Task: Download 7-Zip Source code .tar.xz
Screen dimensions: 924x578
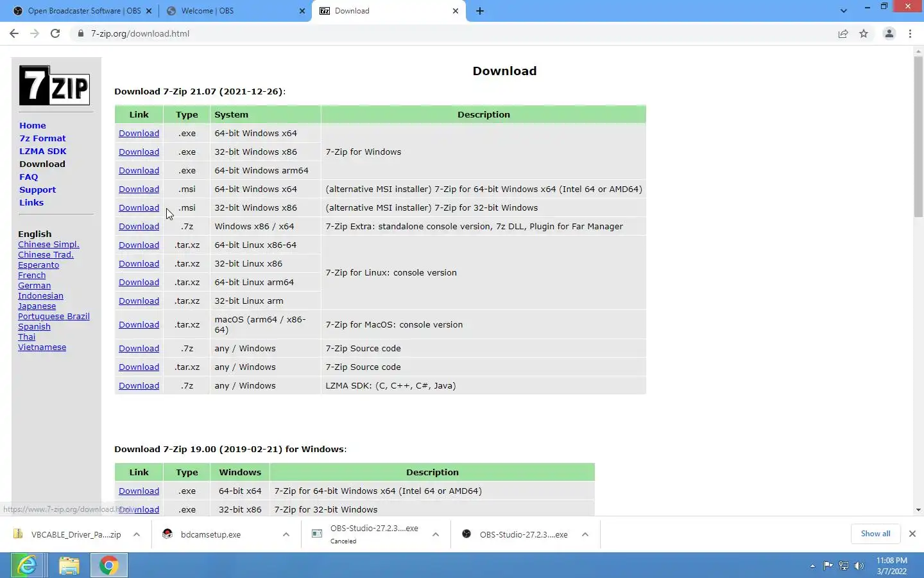Action: tap(139, 367)
